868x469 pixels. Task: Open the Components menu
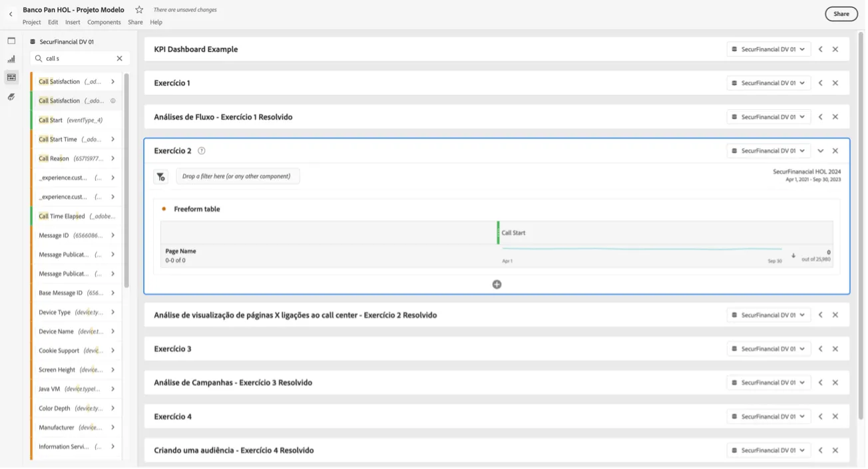[104, 23]
